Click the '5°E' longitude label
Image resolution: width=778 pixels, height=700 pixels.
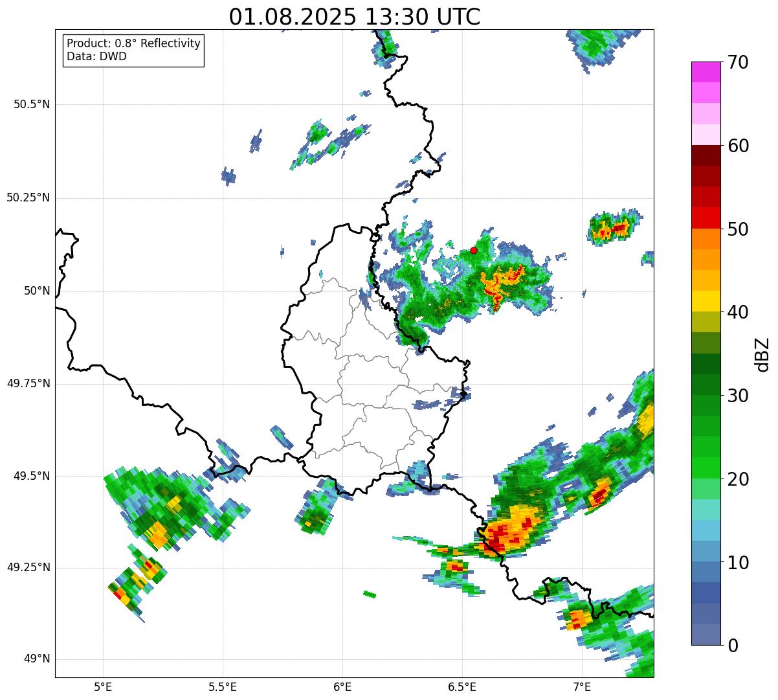tap(103, 687)
